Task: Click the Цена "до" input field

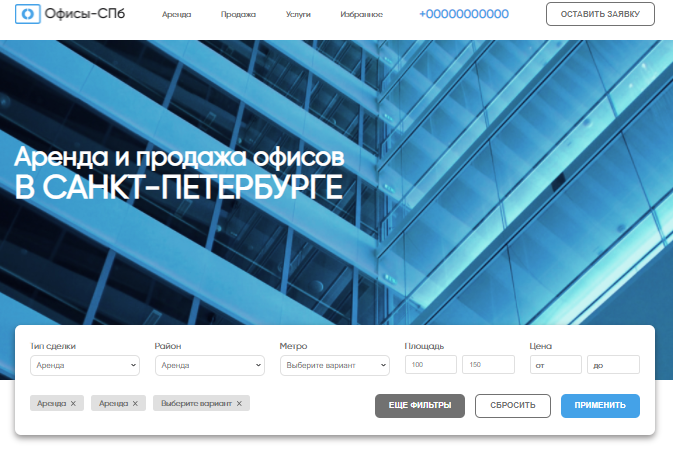Action: click(613, 365)
